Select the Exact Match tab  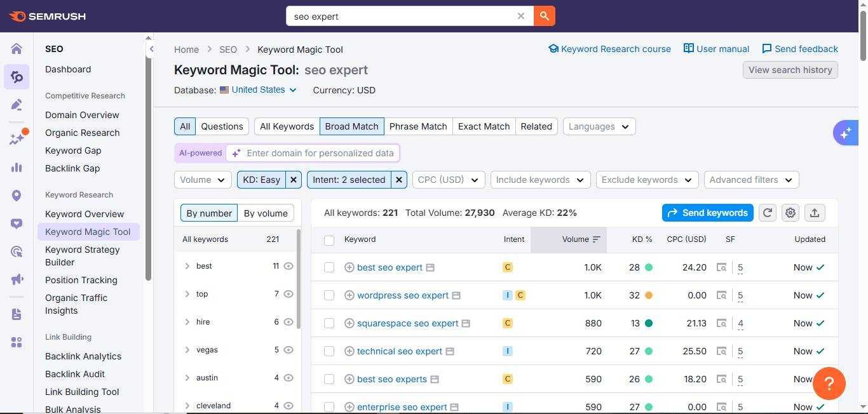pos(484,126)
